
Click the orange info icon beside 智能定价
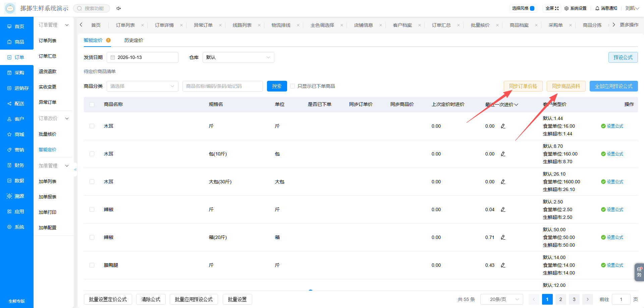108,40
